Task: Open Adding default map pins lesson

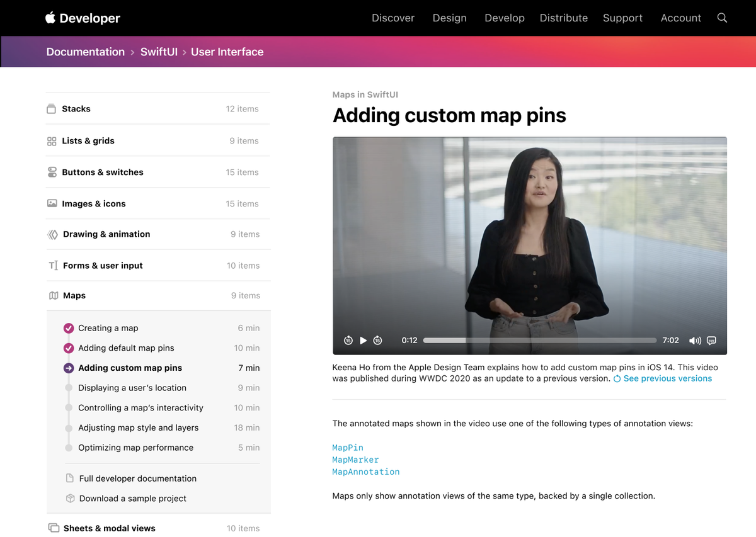Action: click(126, 348)
